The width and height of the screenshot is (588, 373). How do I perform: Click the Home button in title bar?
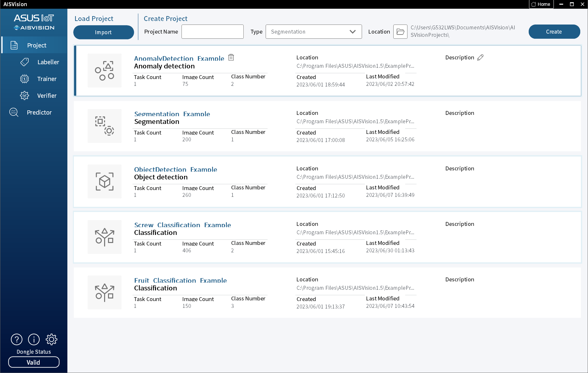pyautogui.click(x=541, y=4)
